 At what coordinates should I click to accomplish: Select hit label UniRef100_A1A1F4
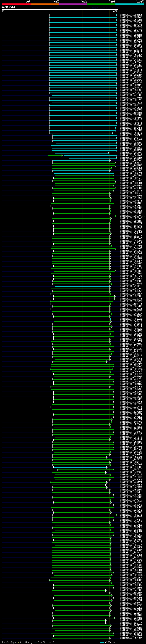(x=131, y=485)
